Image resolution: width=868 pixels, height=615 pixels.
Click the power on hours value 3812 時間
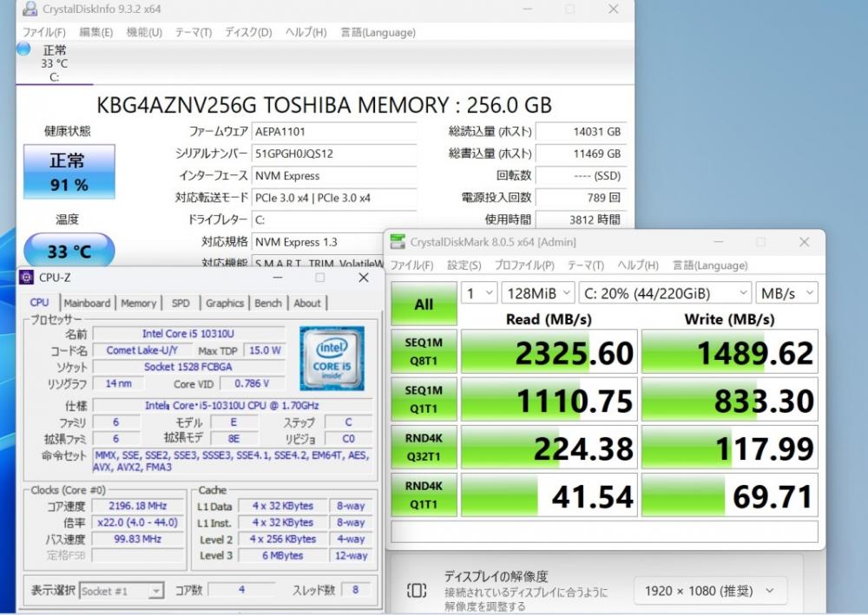point(582,219)
